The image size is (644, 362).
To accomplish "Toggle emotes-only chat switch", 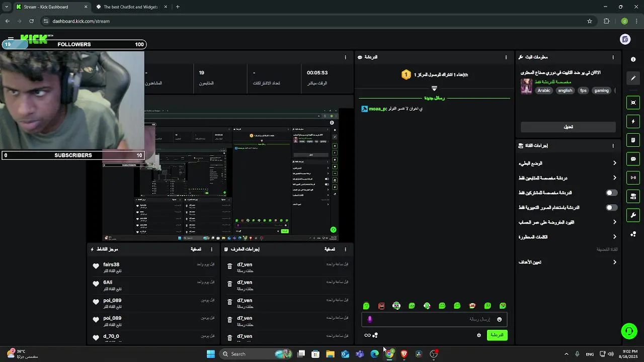I will click(x=611, y=207).
